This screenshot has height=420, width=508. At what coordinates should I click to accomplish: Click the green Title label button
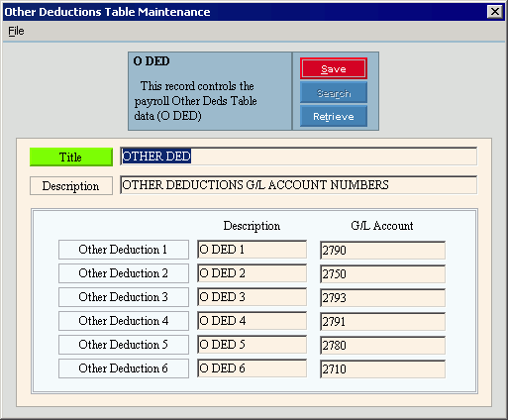coord(71,157)
